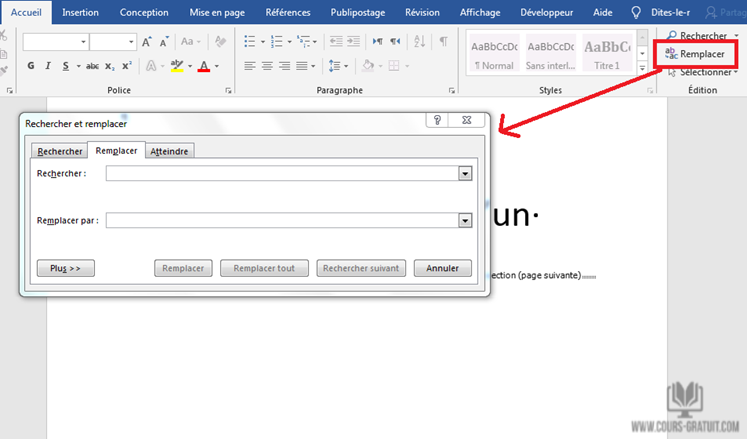The width and height of the screenshot is (747, 439).
Task: Click the Plus >> button
Action: click(65, 268)
